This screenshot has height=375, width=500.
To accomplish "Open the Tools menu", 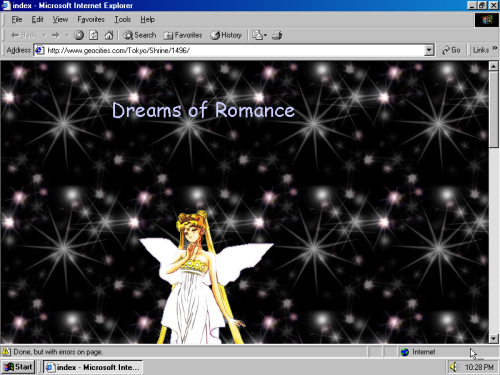I will click(122, 19).
